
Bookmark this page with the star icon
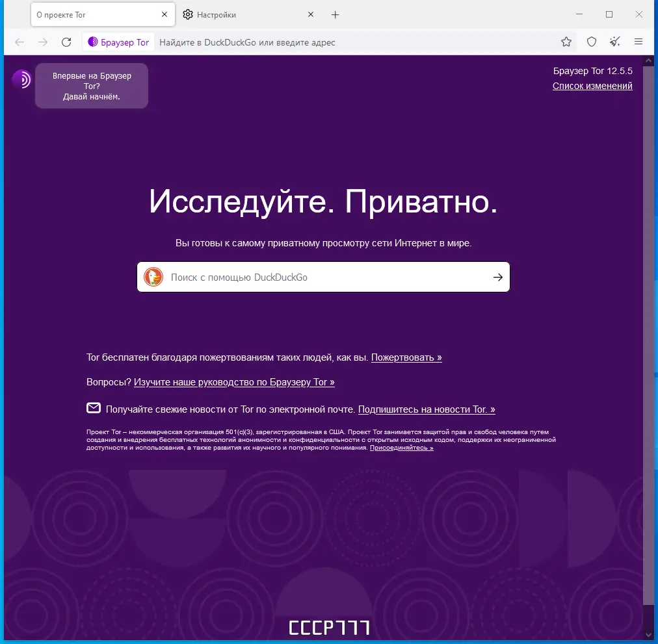coord(566,42)
